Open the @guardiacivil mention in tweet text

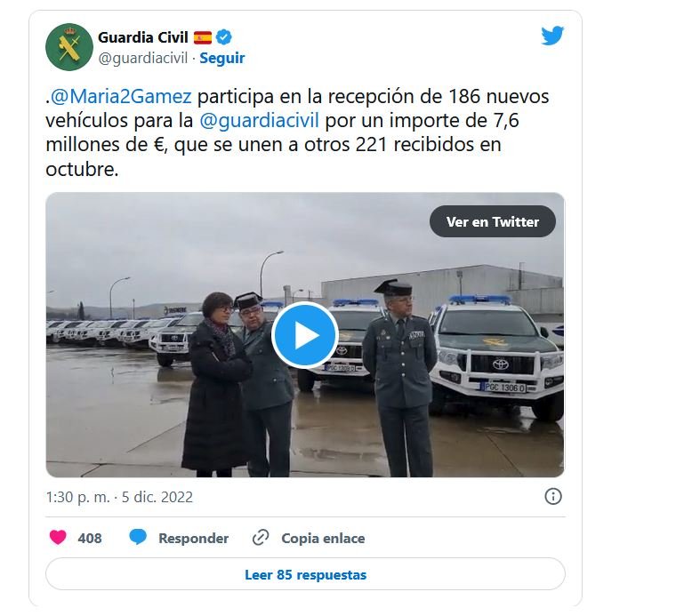[x=259, y=120]
